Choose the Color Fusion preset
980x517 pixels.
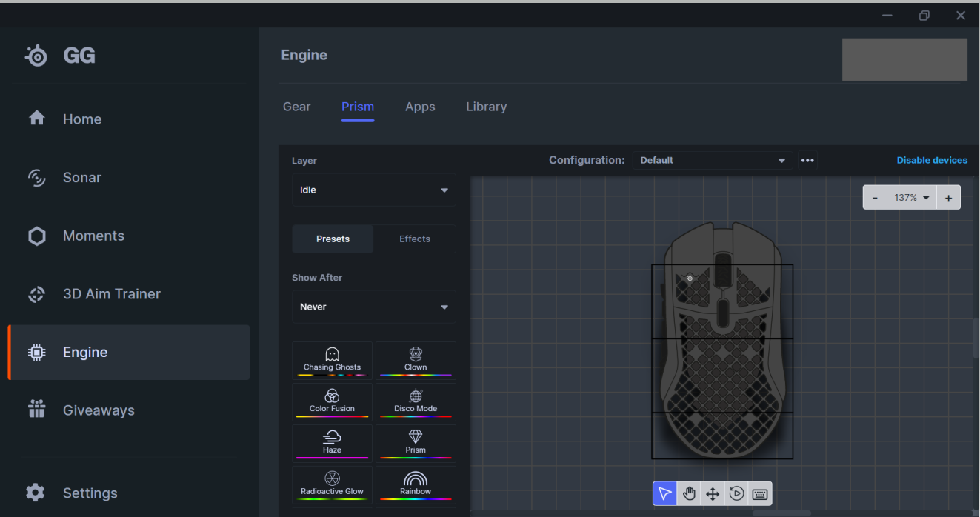click(x=332, y=401)
